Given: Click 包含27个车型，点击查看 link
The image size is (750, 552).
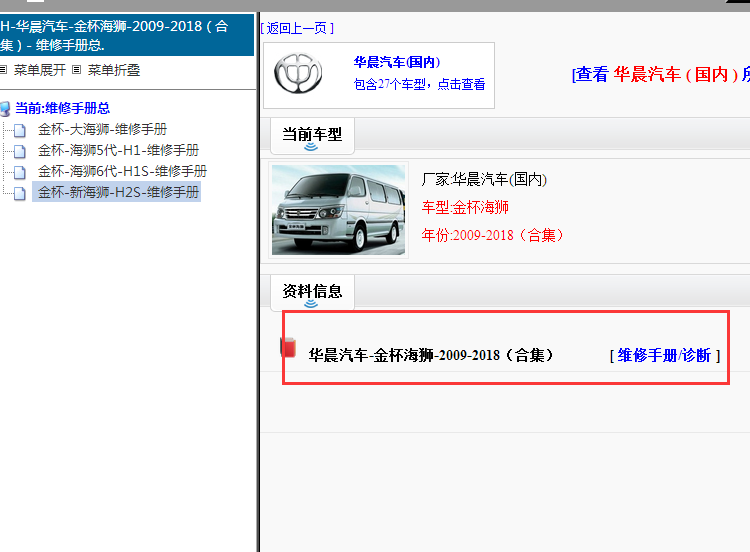Looking at the screenshot, I should pos(419,84).
